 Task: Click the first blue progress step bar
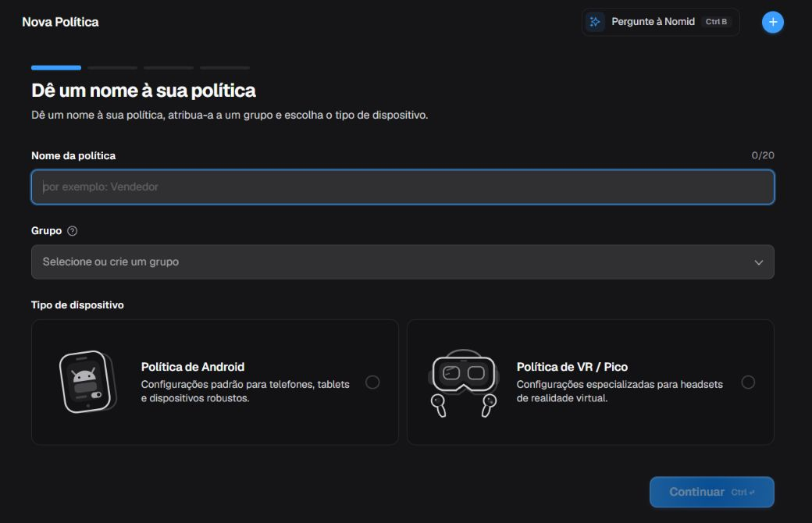[56, 68]
